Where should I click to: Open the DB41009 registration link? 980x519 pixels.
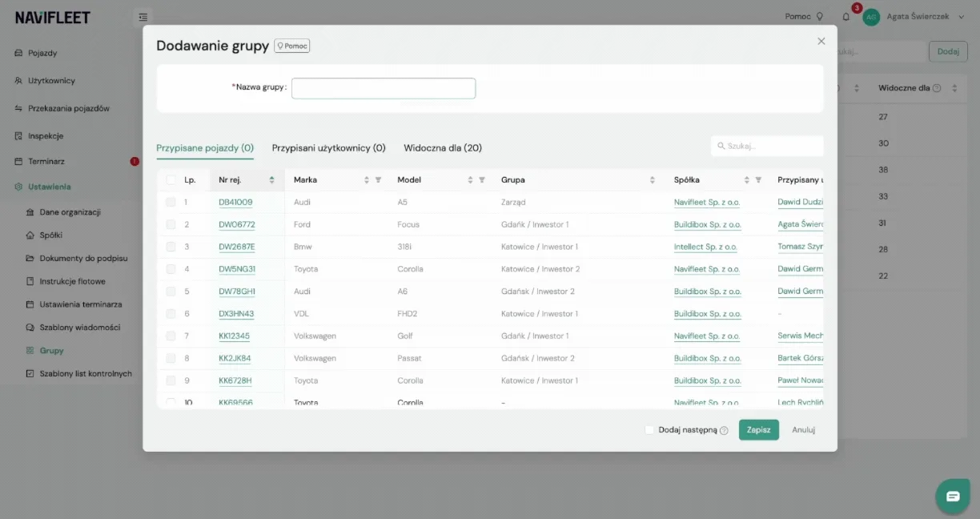point(235,203)
